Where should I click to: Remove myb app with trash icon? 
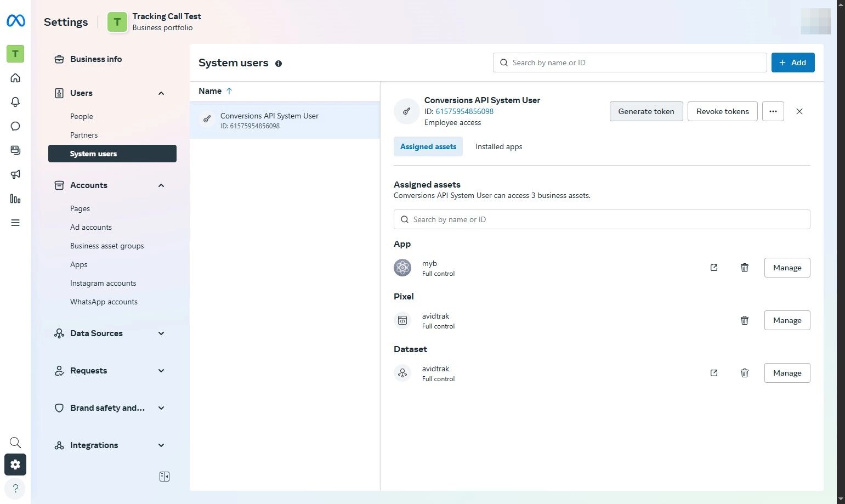tap(745, 268)
